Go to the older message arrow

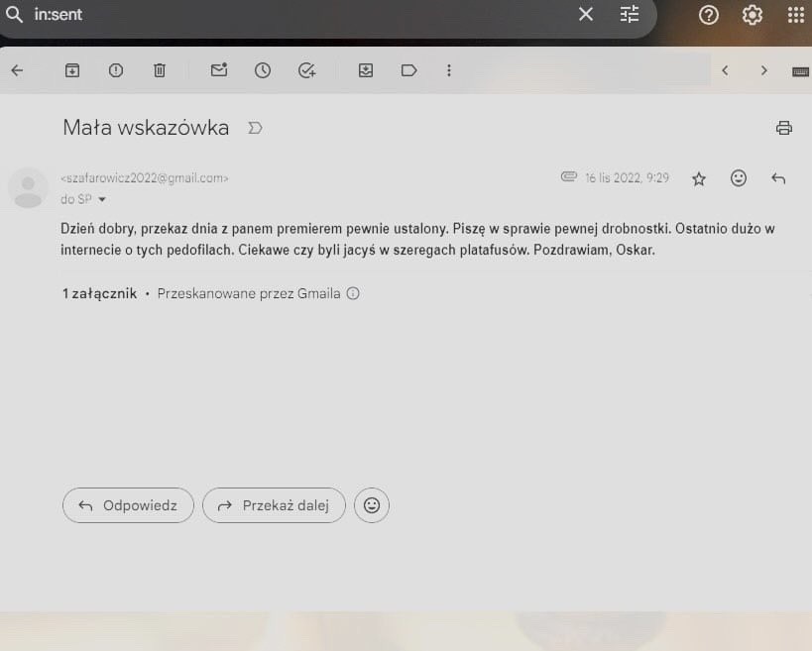point(763,70)
